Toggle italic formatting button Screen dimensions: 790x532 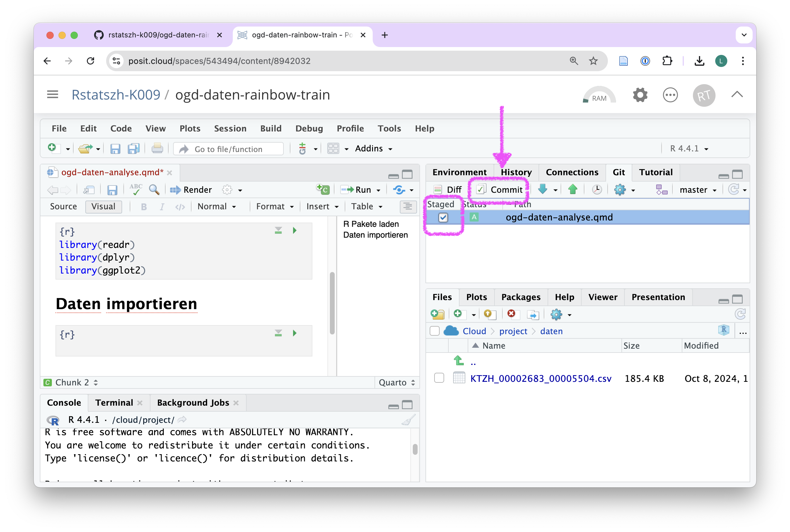click(x=162, y=207)
